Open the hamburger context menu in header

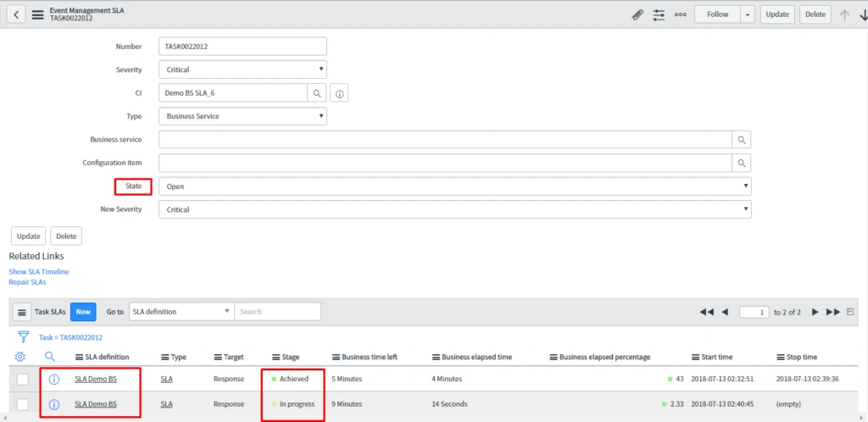pyautogui.click(x=37, y=14)
